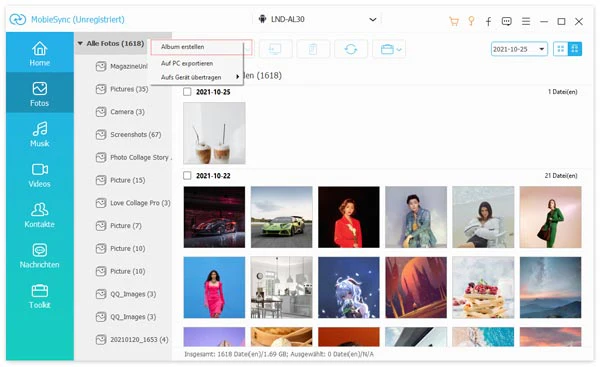Select the woman on white chair photo
The image size is (600, 367).
pyautogui.click(x=483, y=217)
